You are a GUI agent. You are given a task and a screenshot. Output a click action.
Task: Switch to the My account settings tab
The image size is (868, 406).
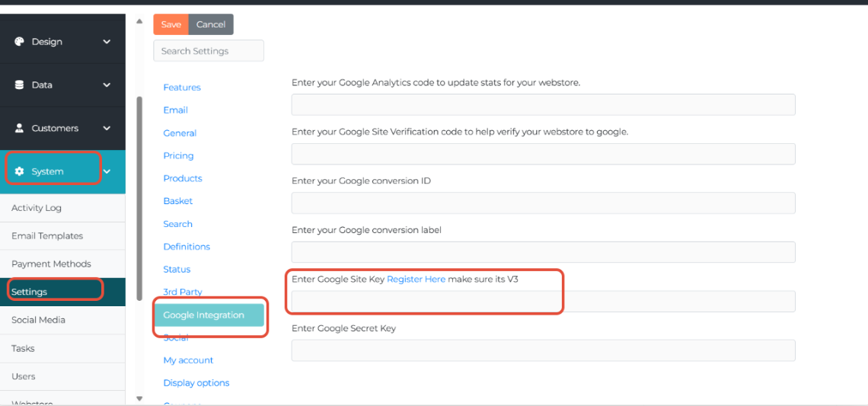click(x=188, y=360)
